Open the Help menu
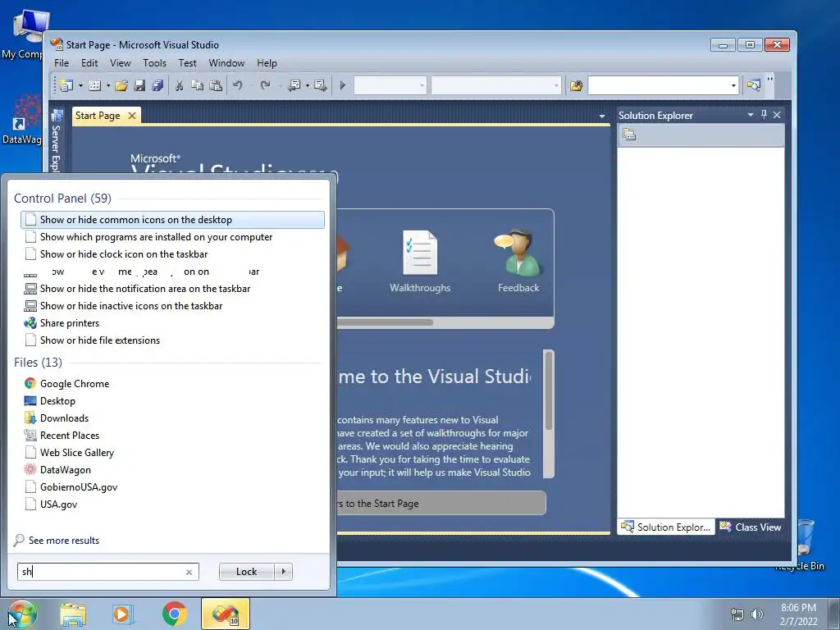This screenshot has height=630, width=840. (267, 63)
